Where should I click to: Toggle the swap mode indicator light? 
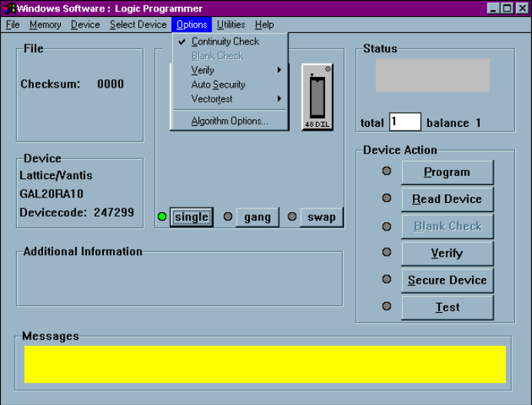(x=292, y=217)
